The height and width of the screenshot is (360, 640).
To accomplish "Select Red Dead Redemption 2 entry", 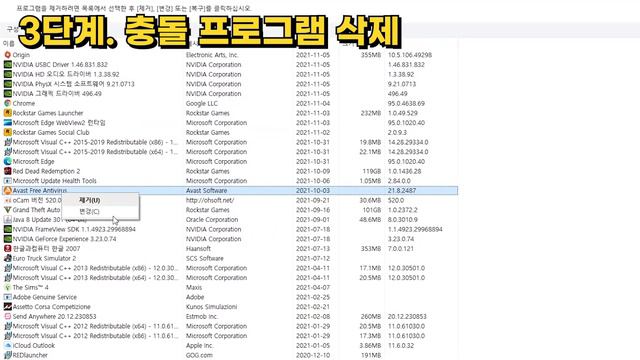I will [46, 171].
